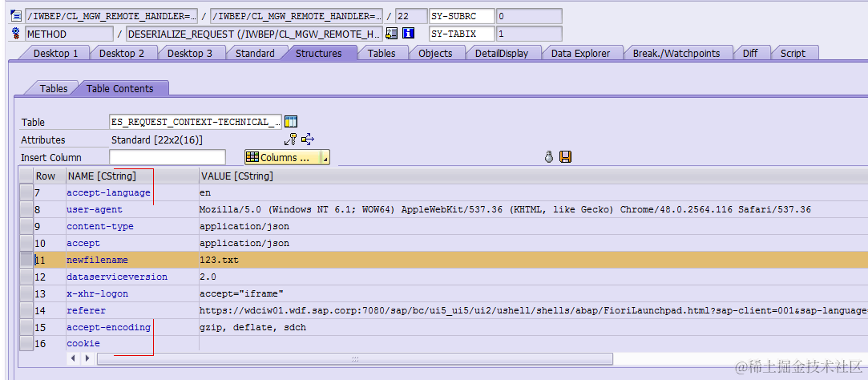Click the Insert Column input field

click(x=168, y=157)
